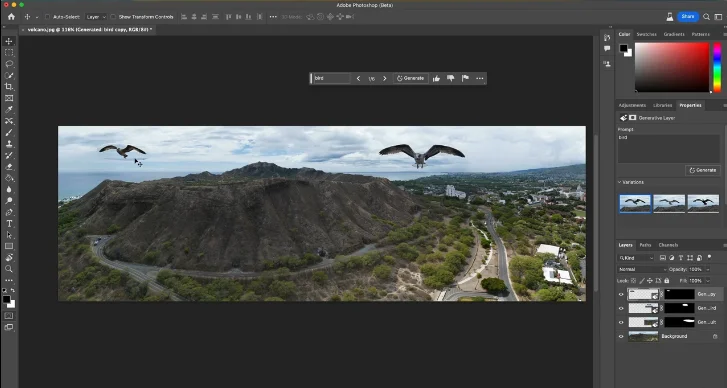Go to the next variation arrow
This screenshot has width=727, height=388.
tap(384, 78)
